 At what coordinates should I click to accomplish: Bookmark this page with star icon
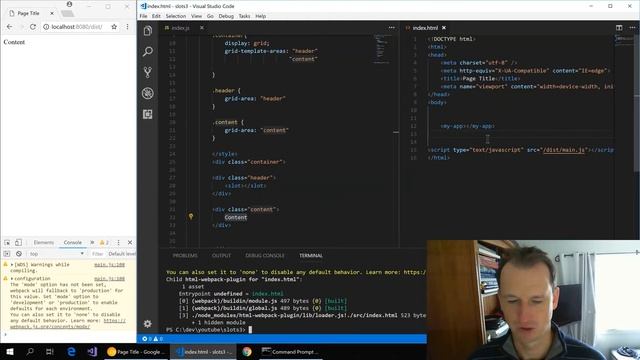[x=114, y=27]
